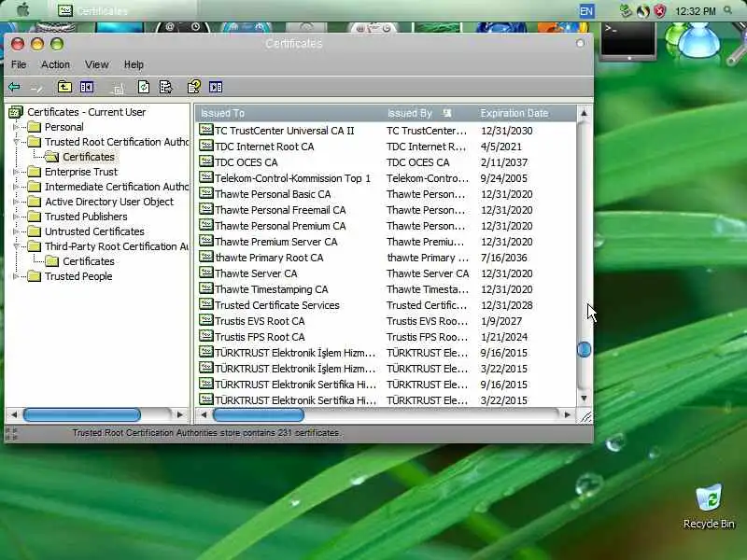Click the Export List toolbar icon
Screen dimensions: 747x560
pos(166,87)
